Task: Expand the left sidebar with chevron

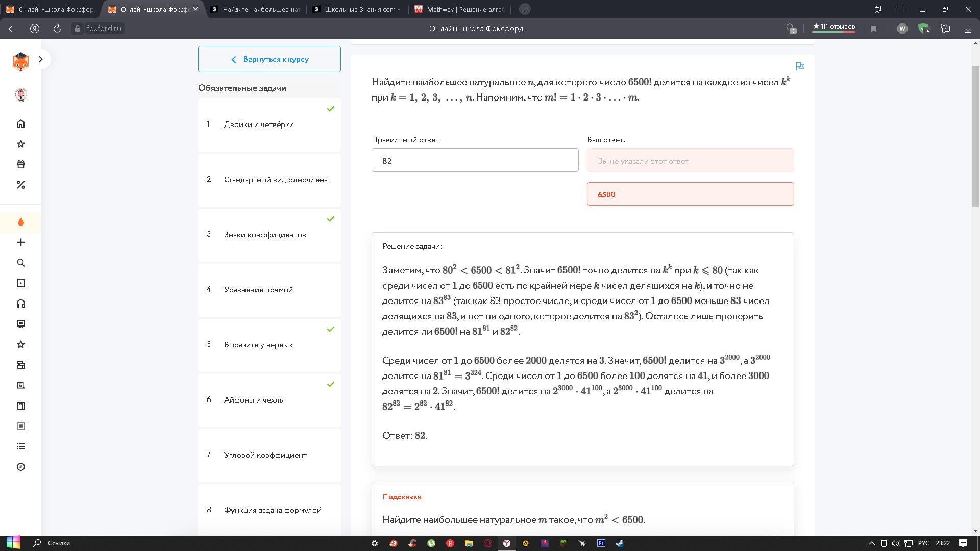Action: tap(41, 59)
